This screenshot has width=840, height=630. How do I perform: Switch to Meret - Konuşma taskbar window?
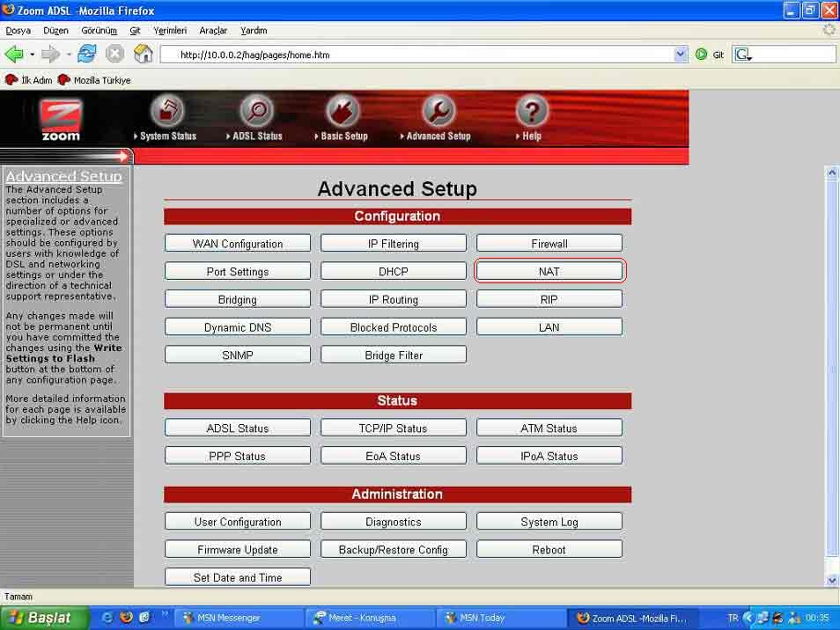coord(371,618)
